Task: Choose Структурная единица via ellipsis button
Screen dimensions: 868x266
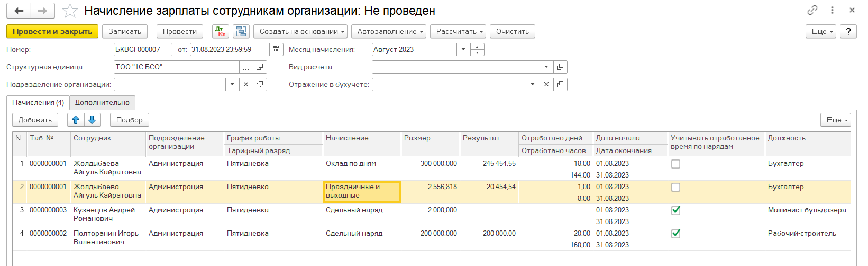Action: pyautogui.click(x=246, y=67)
